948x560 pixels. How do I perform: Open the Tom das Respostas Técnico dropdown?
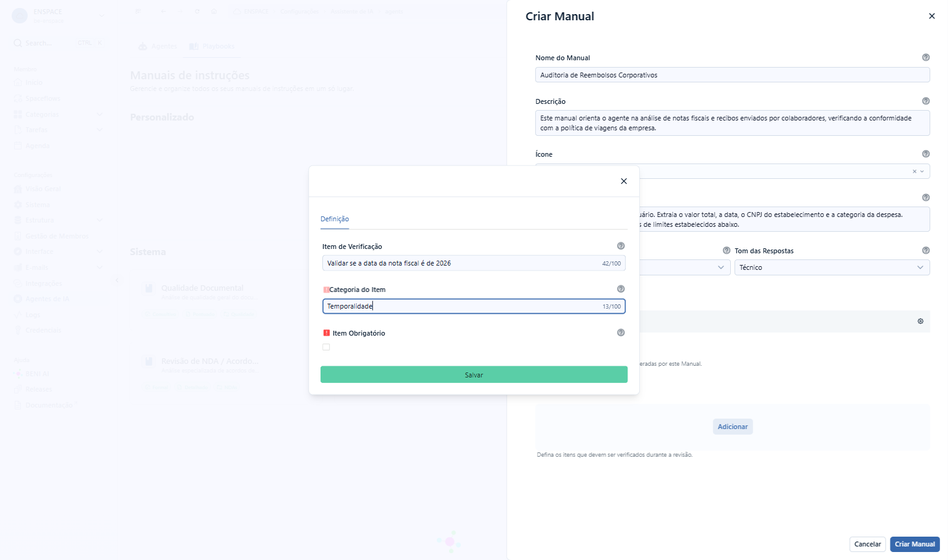[832, 267]
